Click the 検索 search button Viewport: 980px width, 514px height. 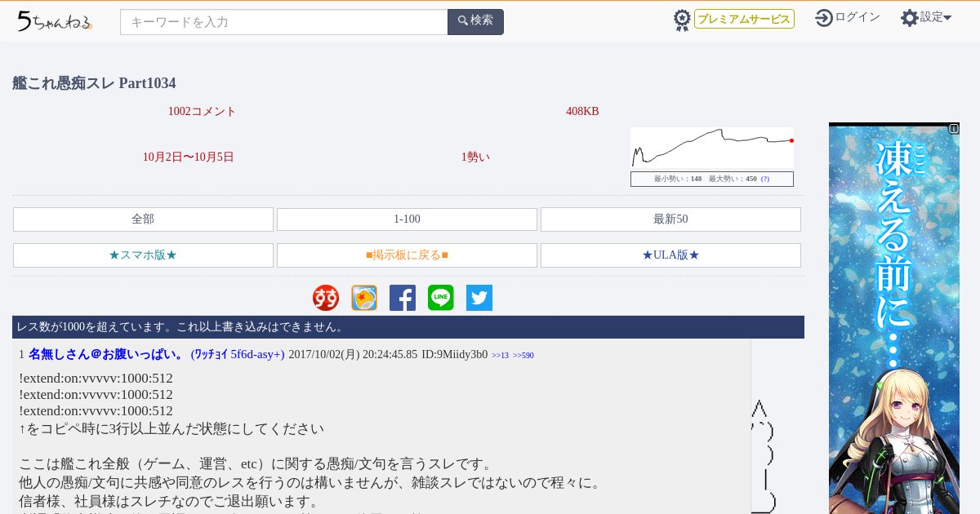pos(475,22)
